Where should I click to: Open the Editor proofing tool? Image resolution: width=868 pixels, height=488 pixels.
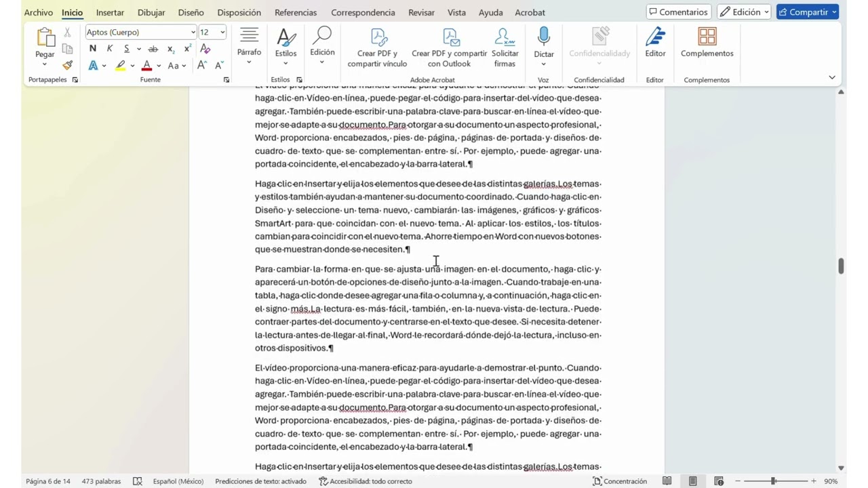(655, 42)
